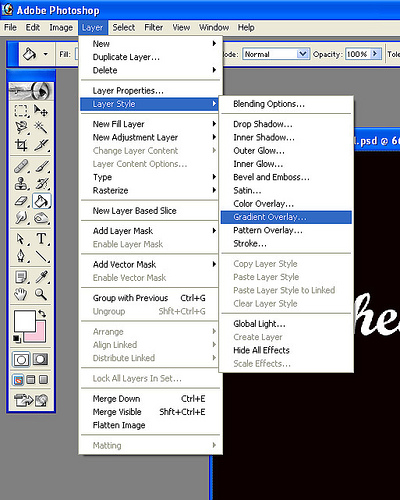Select the Hand tool
Image resolution: width=400 pixels, height=500 pixels.
point(21,294)
